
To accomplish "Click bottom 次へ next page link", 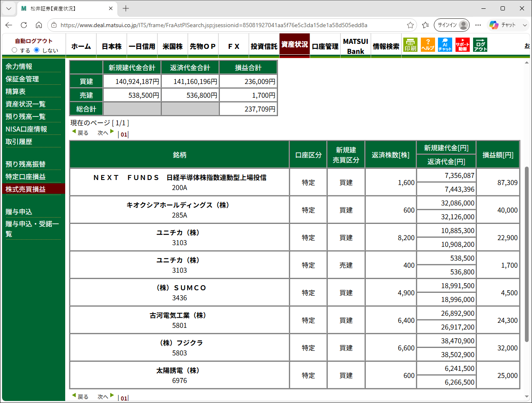I will pos(106,397).
